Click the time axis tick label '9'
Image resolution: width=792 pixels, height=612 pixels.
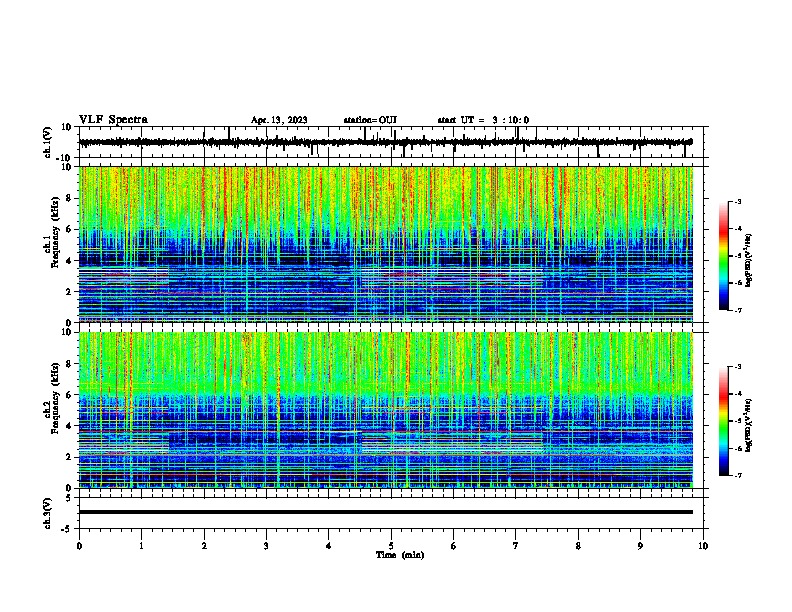(x=640, y=546)
